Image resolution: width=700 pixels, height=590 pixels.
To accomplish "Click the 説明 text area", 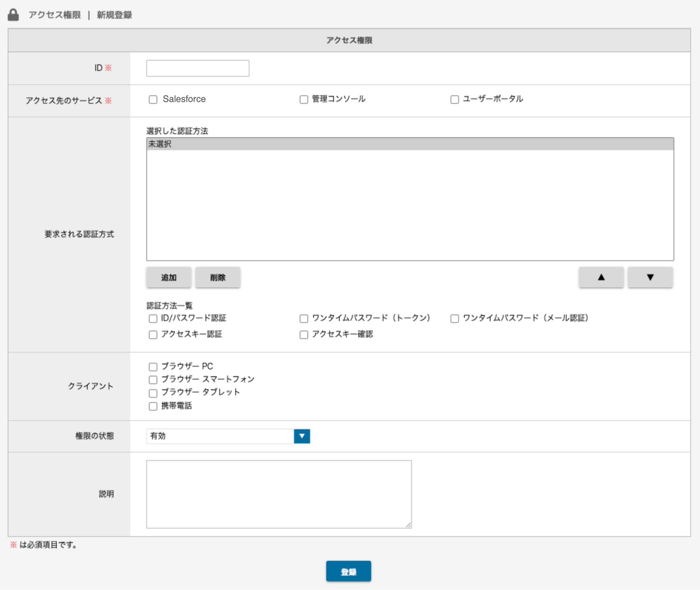I will [279, 494].
